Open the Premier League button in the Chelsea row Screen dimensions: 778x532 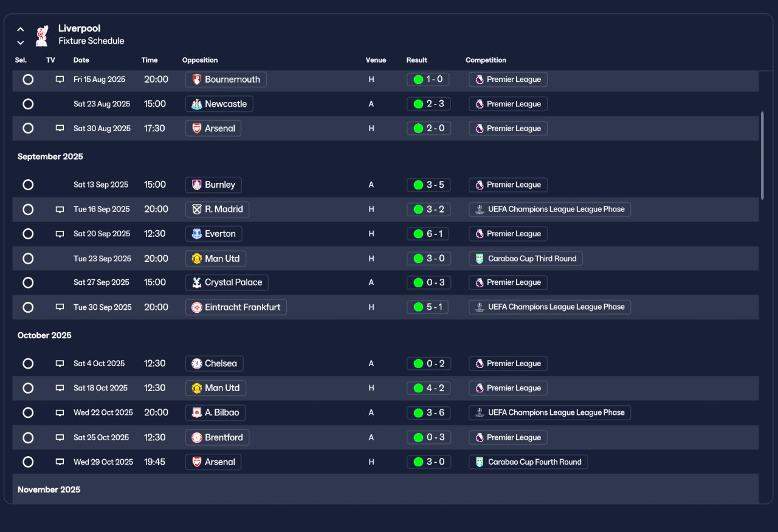click(x=508, y=364)
